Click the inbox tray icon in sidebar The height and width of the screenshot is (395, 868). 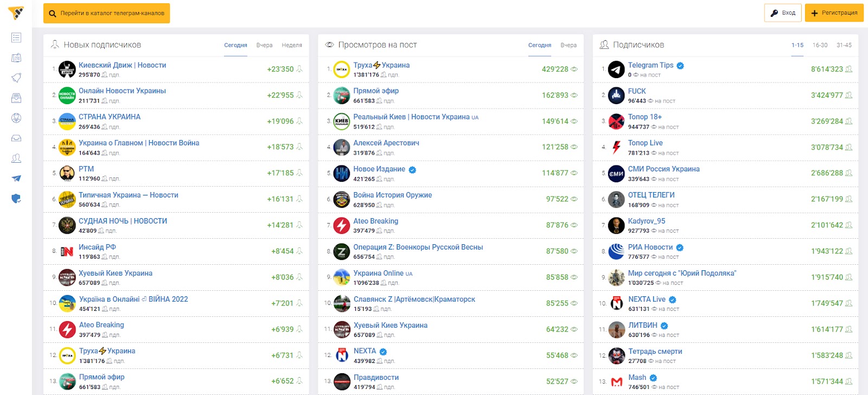point(16,138)
